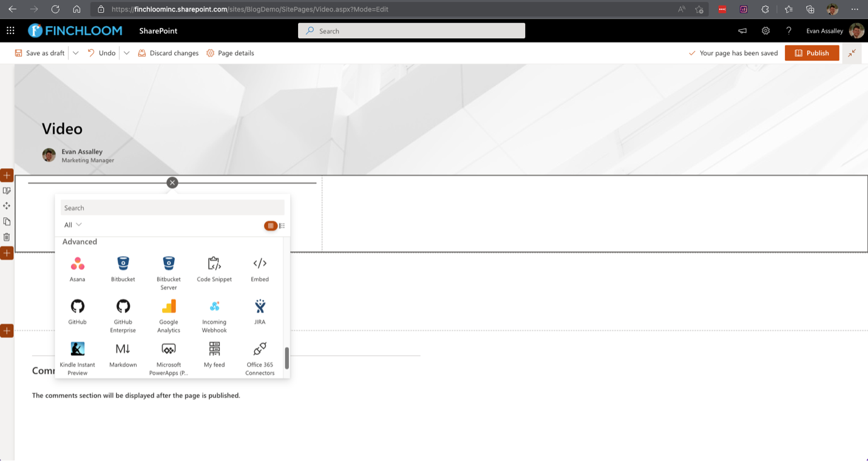The image size is (868, 463).
Task: Discard changes to the page
Action: coord(168,53)
